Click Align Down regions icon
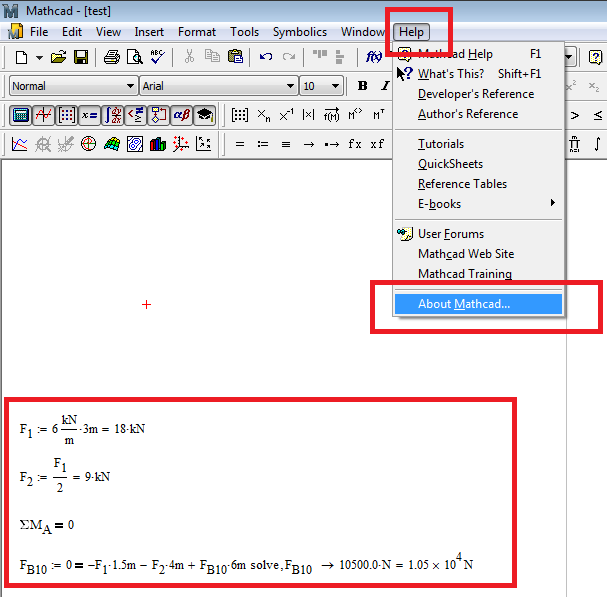Viewport: 616px width, 597px height. click(x=340, y=57)
